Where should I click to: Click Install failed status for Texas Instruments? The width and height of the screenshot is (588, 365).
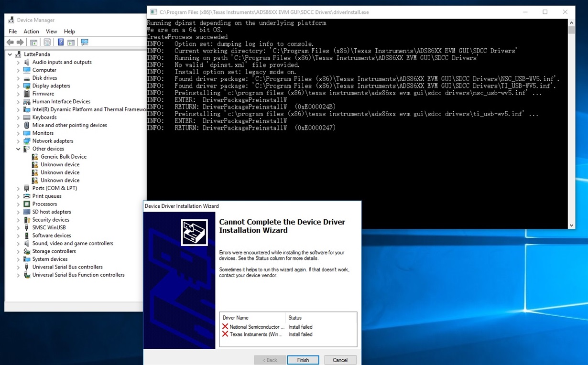point(300,334)
